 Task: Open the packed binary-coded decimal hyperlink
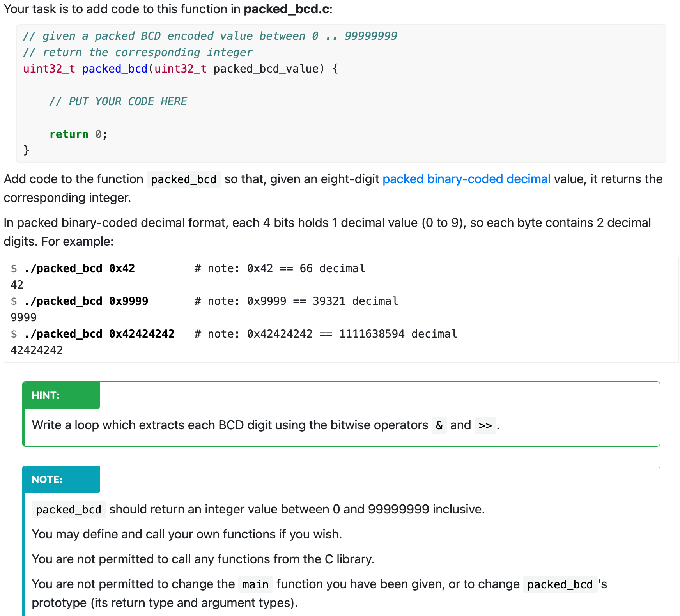coord(466,179)
